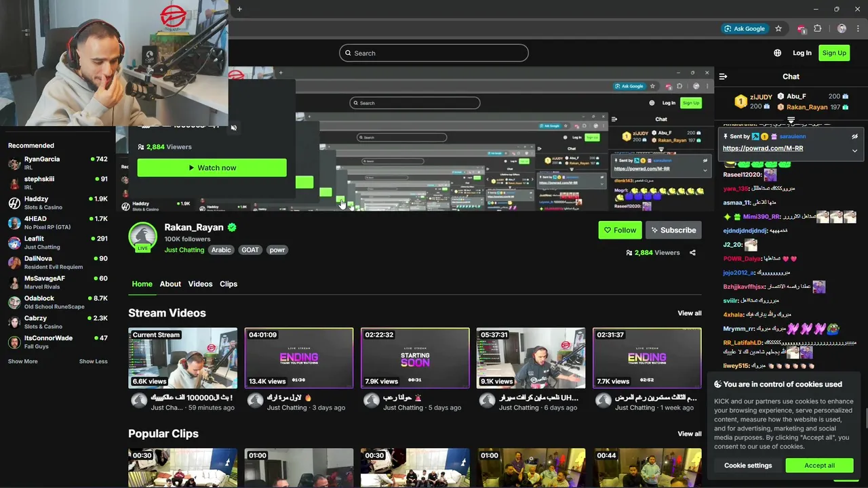Image resolution: width=868 pixels, height=488 pixels.
Task: Open the 02:22:32 Starting Soon video
Action: click(415, 358)
